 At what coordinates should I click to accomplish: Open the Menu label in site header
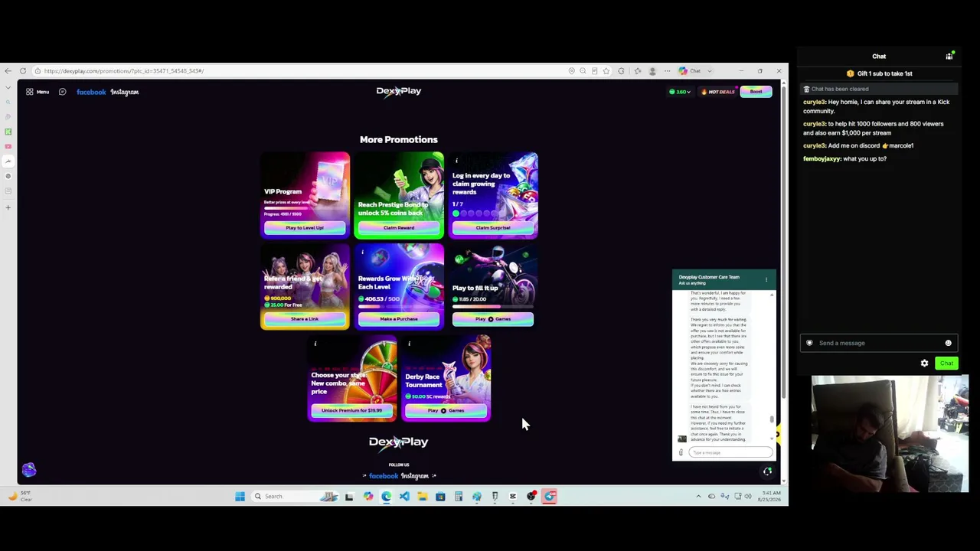tap(43, 92)
